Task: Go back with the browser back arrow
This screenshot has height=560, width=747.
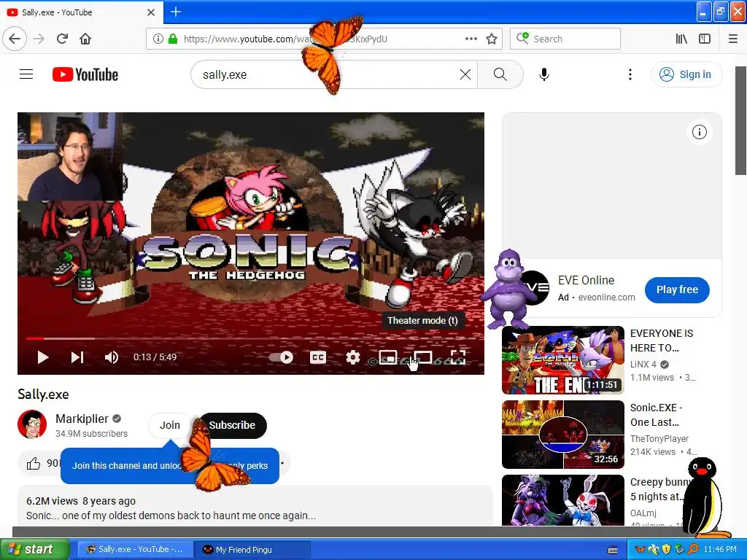Action: click(15, 39)
